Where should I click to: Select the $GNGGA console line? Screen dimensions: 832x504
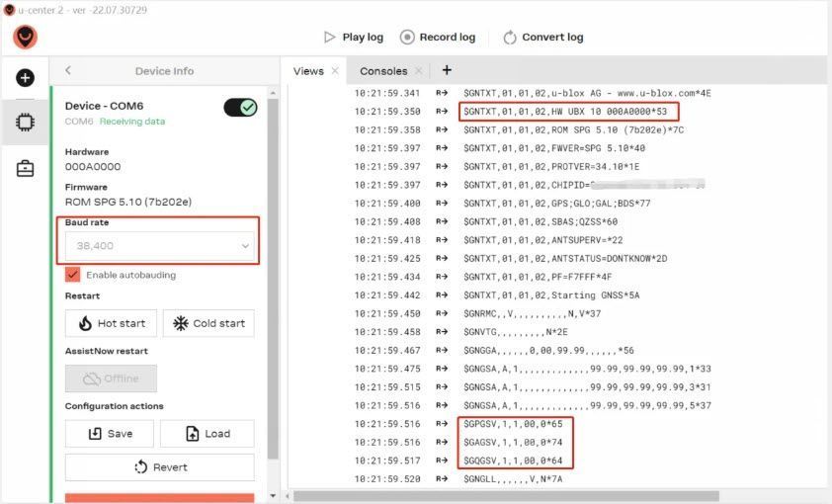548,350
